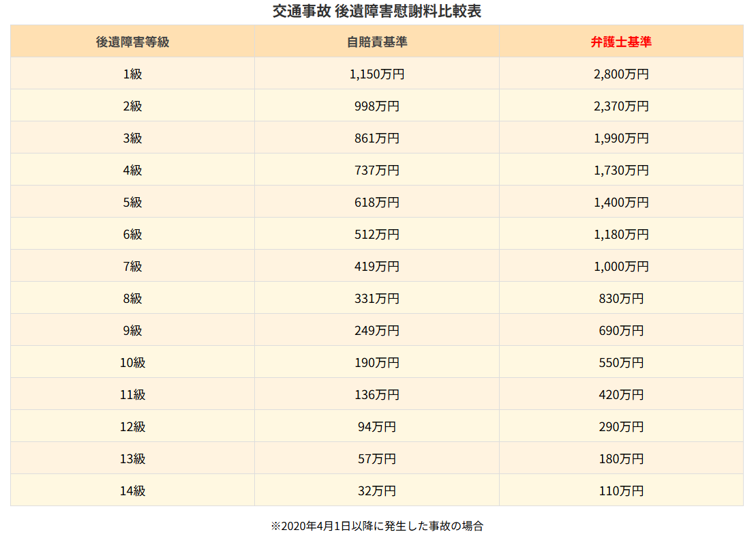This screenshot has height=543, width=756.
Task: Select the 1級 grade cell
Action: pos(132,74)
